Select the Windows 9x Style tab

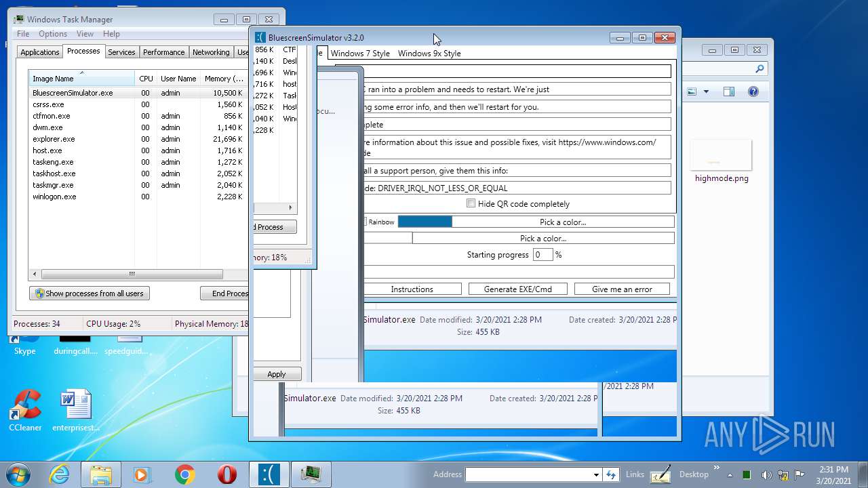click(429, 54)
